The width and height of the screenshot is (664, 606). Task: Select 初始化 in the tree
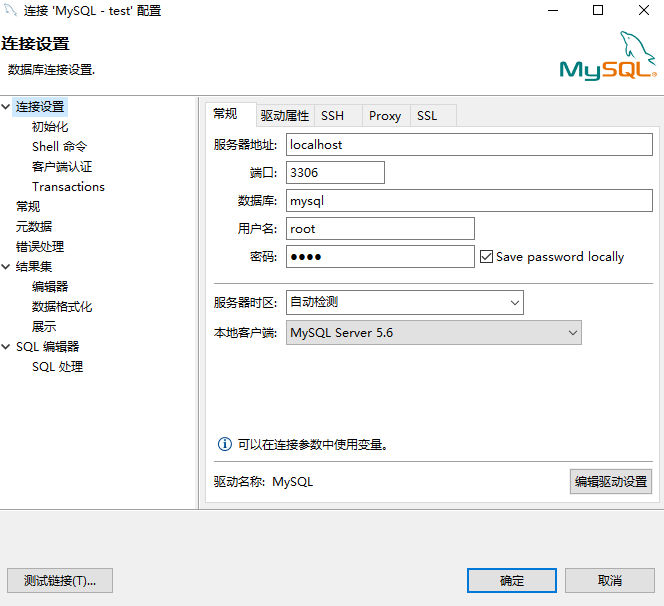point(50,127)
